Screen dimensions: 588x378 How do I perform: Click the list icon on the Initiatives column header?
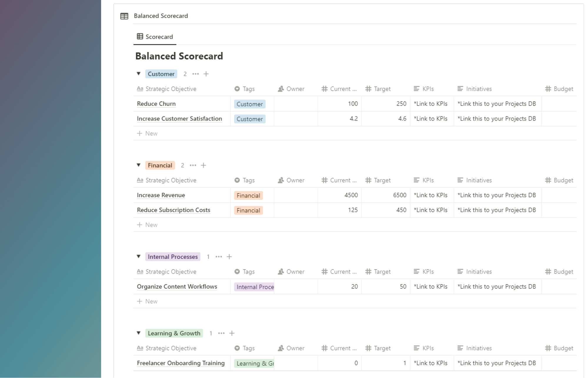pos(459,88)
